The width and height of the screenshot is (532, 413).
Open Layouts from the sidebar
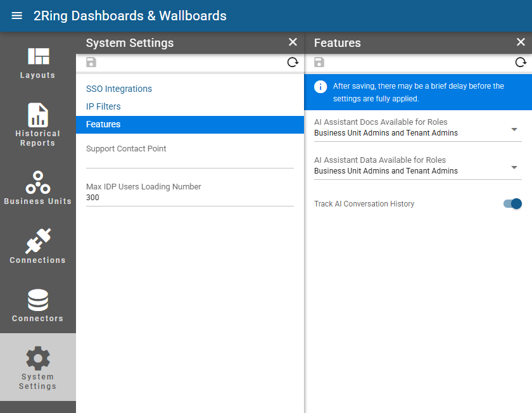click(x=37, y=63)
